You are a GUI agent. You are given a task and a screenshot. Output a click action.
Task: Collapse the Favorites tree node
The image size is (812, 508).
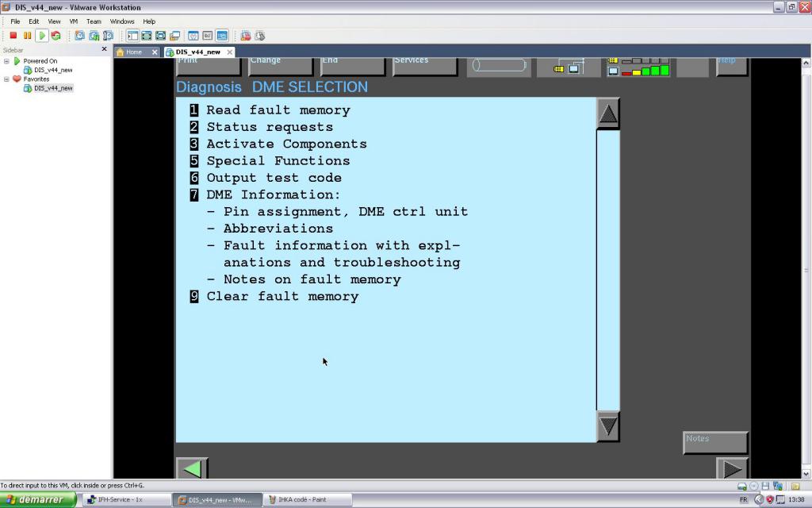tap(6, 79)
